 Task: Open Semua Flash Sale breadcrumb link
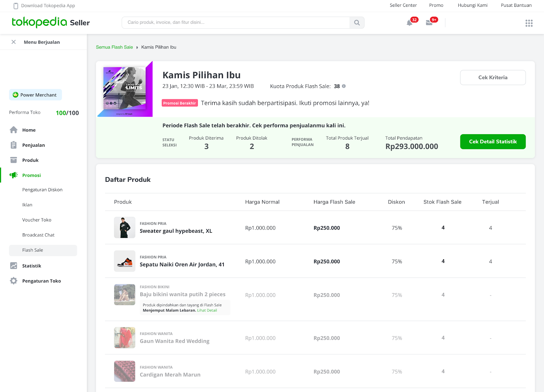[114, 47]
